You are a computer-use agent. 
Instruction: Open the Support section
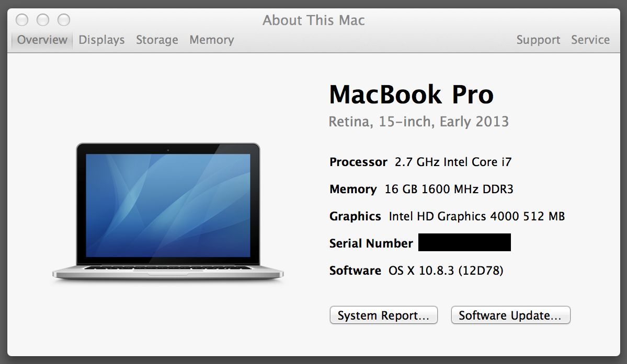pyautogui.click(x=538, y=40)
